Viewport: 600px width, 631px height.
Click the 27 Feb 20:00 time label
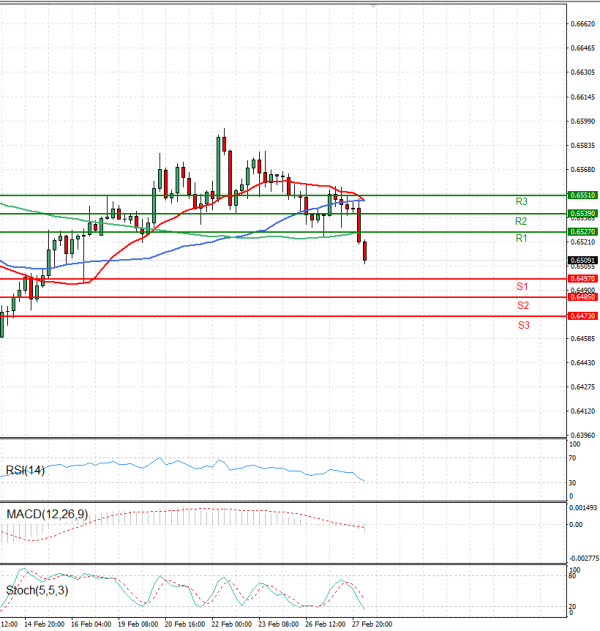(x=372, y=624)
